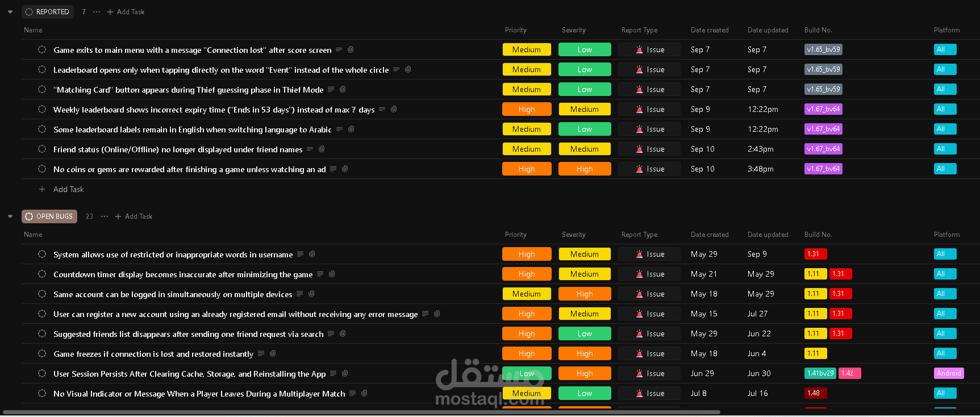Collapse the OPEN BUGS group arrow
Screen dimensions: 980x417
(10, 216)
